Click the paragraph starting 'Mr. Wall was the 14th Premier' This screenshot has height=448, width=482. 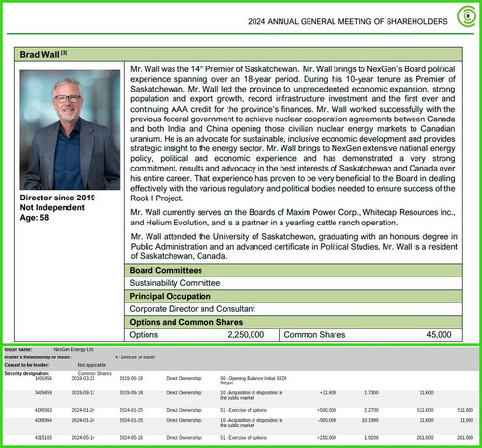293,134
